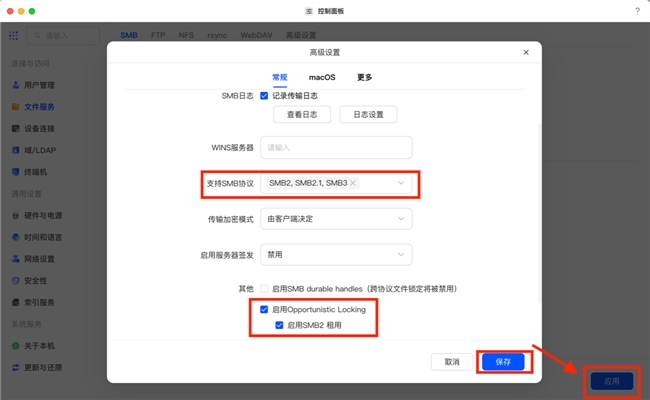Open 索引服务 in the sidebar
650x400 pixels.
click(x=39, y=302)
